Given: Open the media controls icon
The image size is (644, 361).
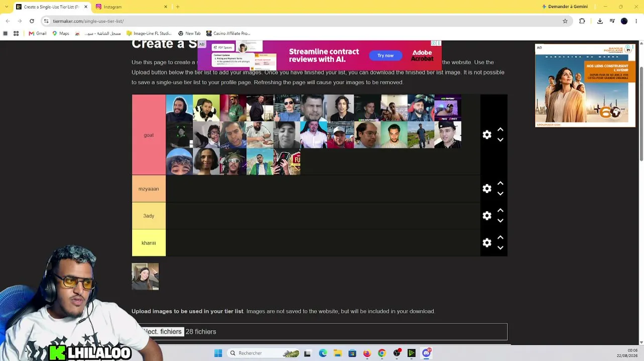Looking at the screenshot, I should (612, 21).
